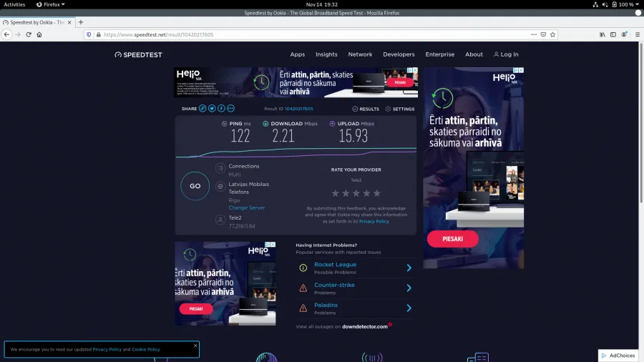Go to Firefox home page
The height and width of the screenshot is (362, 644).
click(x=39, y=34)
